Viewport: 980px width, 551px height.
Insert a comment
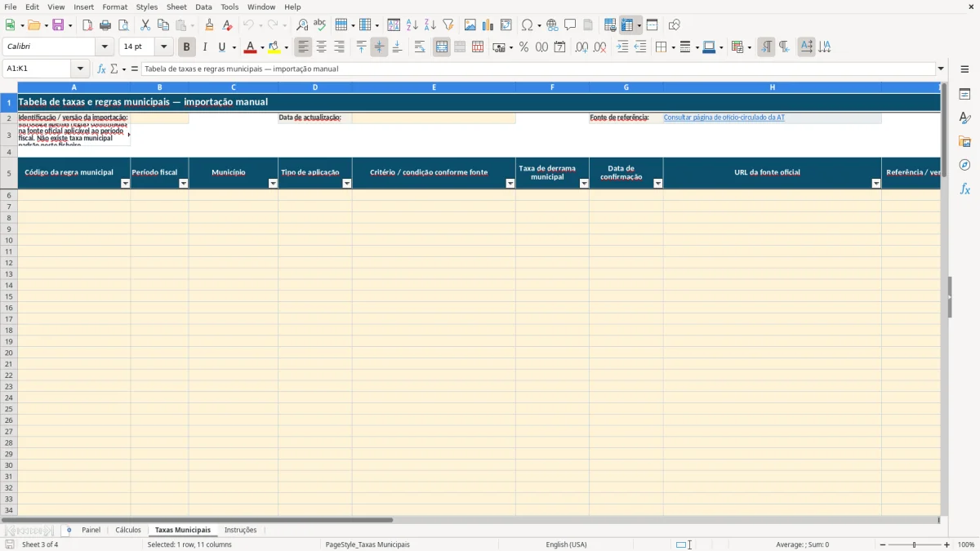coord(570,25)
